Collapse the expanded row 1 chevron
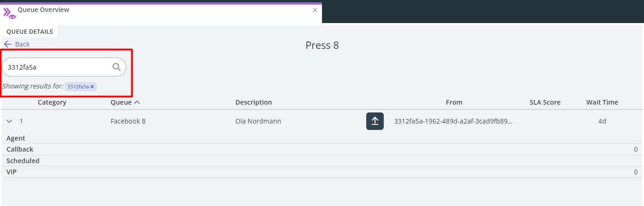This screenshot has width=644, height=206. 9,121
